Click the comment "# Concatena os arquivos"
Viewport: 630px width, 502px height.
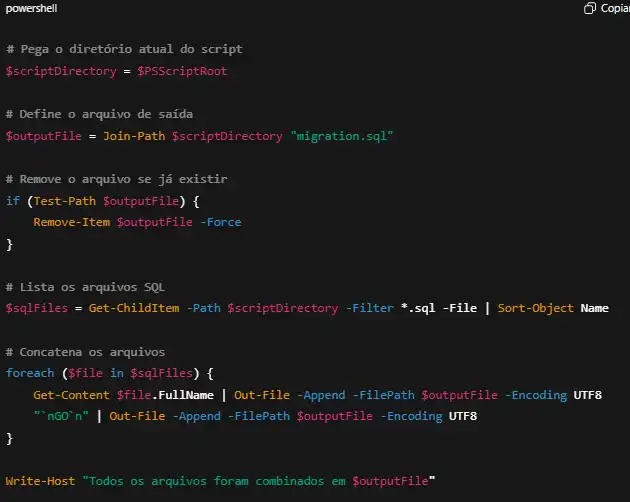click(86, 351)
